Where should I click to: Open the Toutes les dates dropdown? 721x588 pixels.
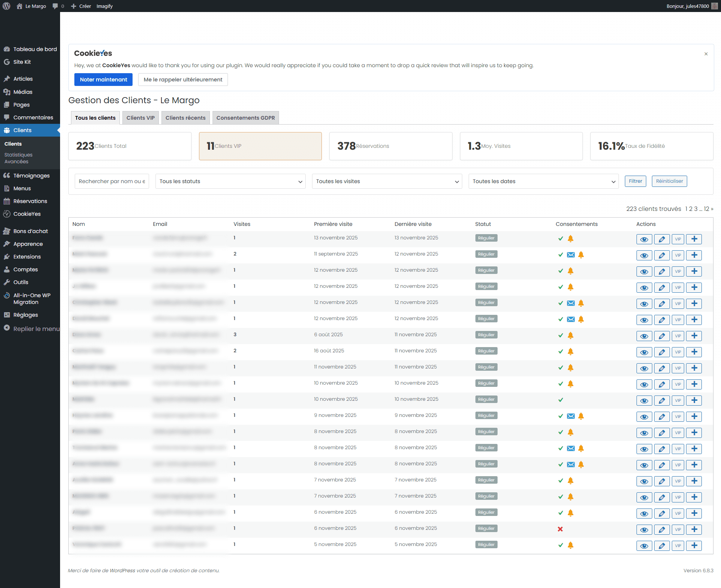543,181
